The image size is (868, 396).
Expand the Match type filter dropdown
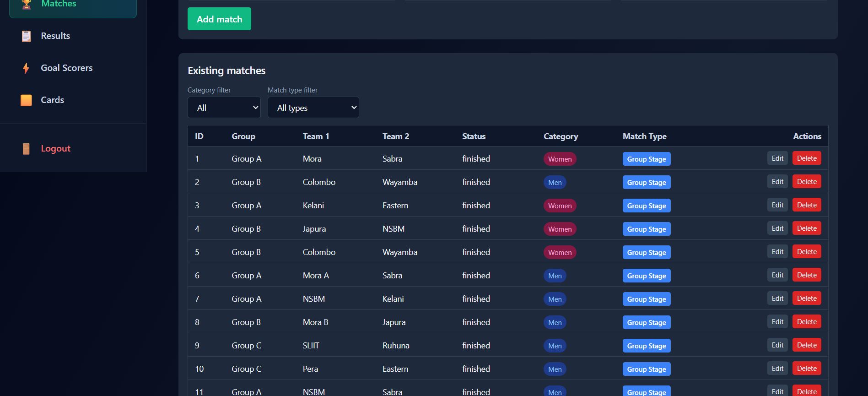[x=313, y=108]
